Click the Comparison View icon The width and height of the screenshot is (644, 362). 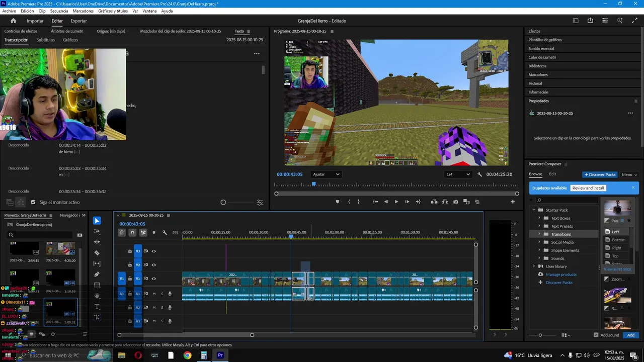point(466,202)
